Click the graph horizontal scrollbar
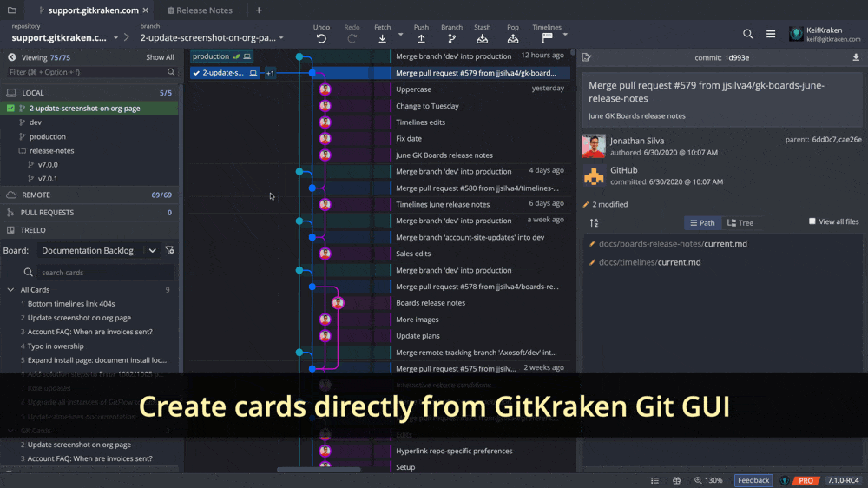 (319, 470)
